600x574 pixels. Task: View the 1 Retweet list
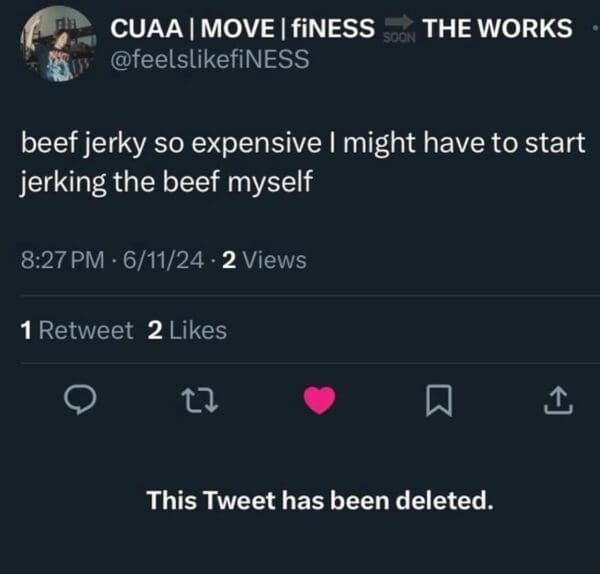coord(76,330)
